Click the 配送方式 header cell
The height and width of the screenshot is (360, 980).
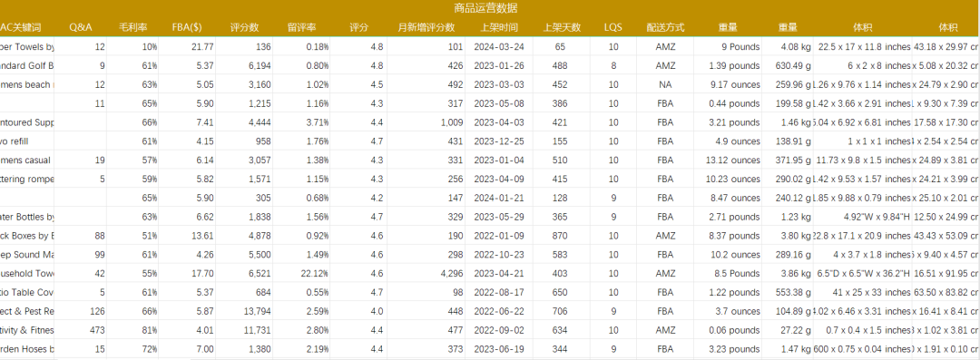tap(666, 27)
